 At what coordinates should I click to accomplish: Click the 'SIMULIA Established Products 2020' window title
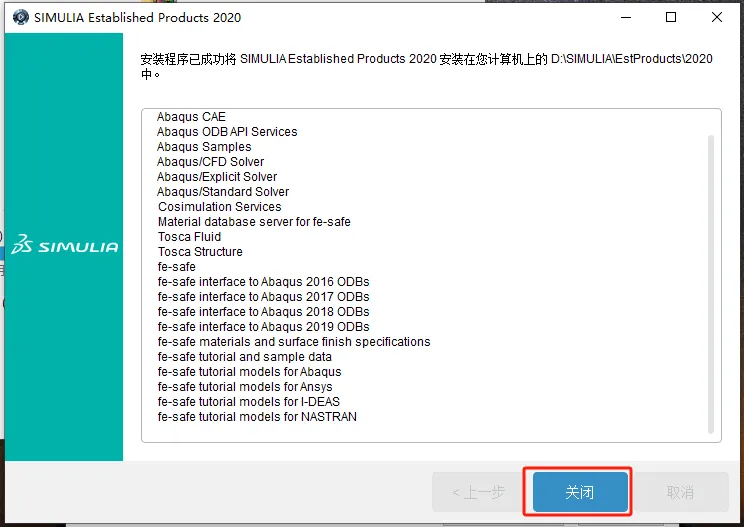[138, 18]
